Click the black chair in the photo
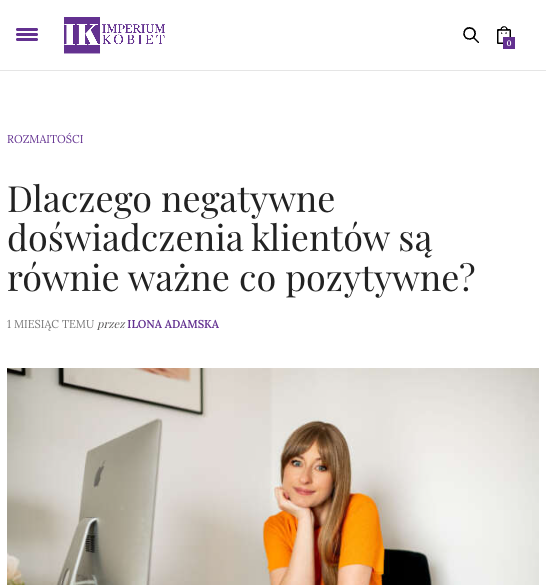The width and height of the screenshot is (546, 585). [x=407, y=567]
